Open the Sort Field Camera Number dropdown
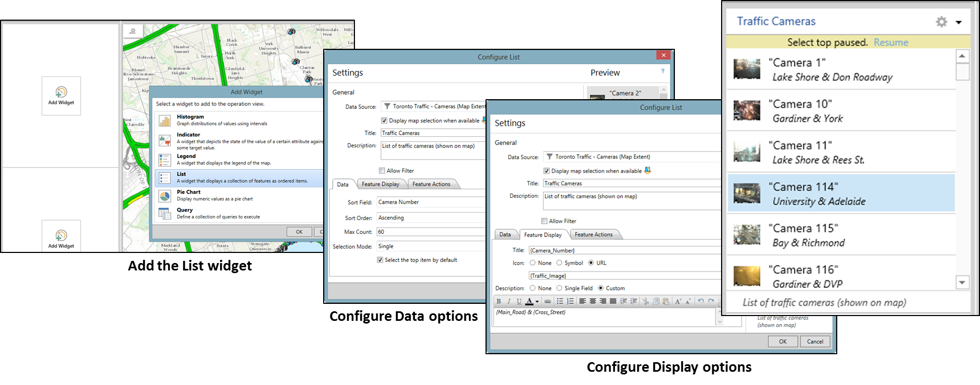This screenshot has width=980, height=385. pyautogui.click(x=431, y=202)
